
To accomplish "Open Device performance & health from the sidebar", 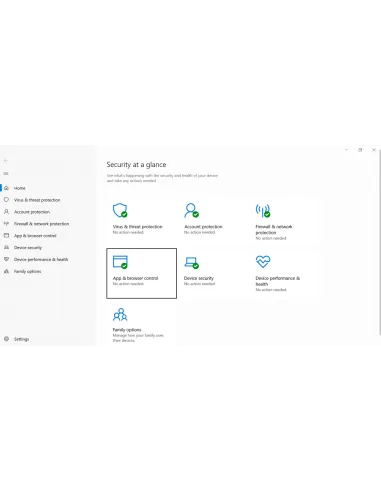I will coord(41,259).
